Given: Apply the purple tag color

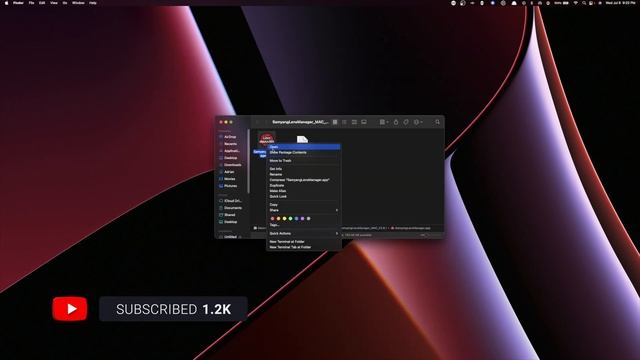Looking at the screenshot, I should [x=302, y=219].
